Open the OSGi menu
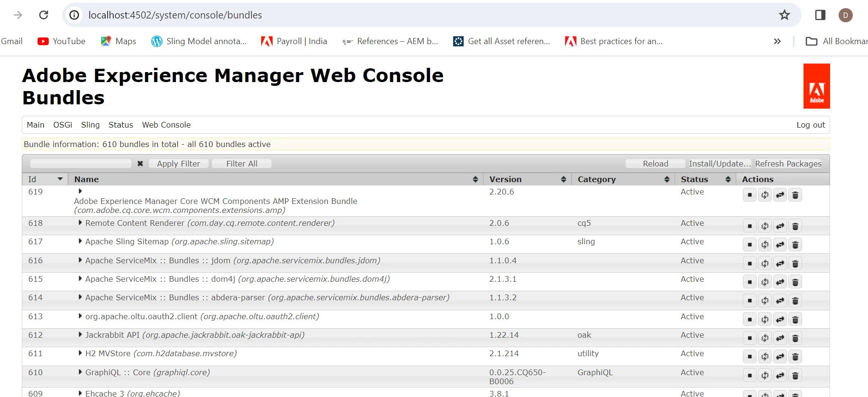The image size is (868, 397). point(63,125)
